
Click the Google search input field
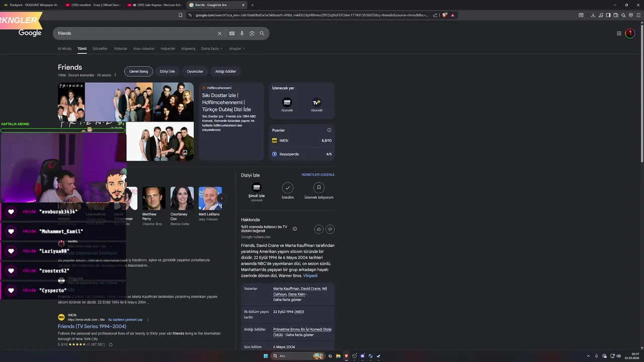[x=136, y=33]
